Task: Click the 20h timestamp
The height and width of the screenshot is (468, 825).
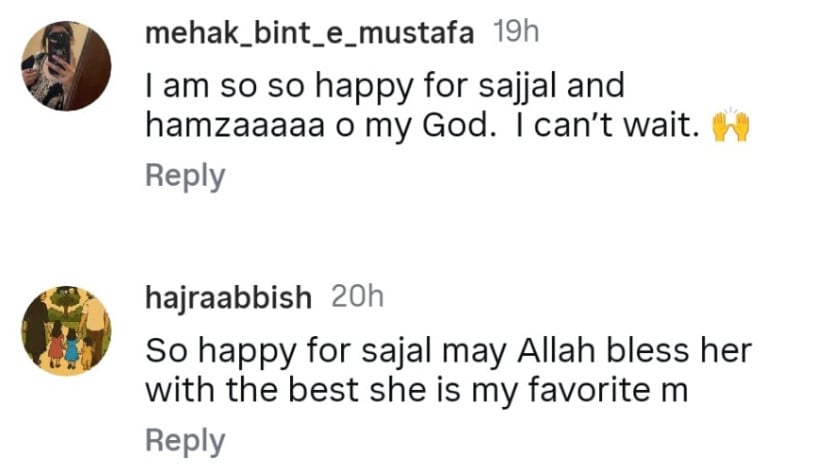Action: (356, 298)
